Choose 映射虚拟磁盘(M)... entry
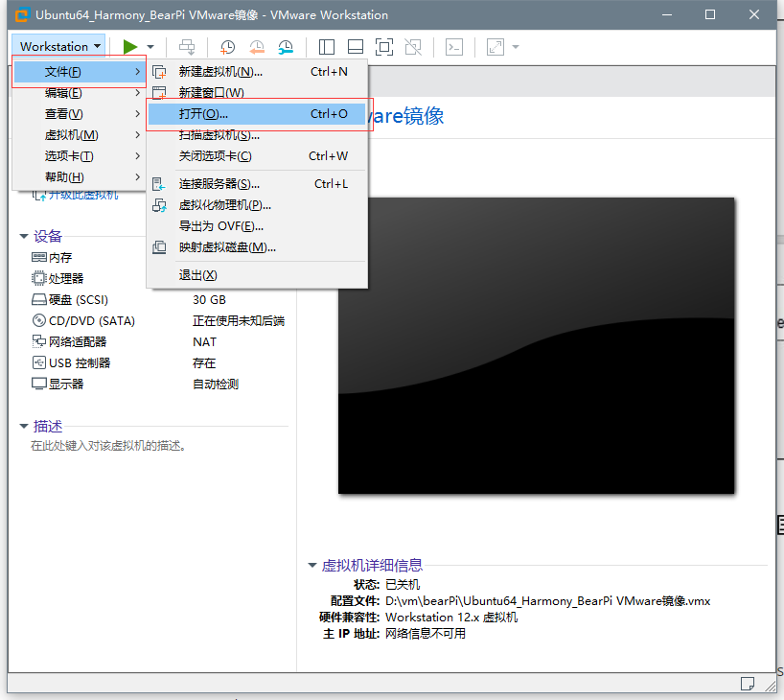This screenshot has height=700, width=784. (258, 247)
